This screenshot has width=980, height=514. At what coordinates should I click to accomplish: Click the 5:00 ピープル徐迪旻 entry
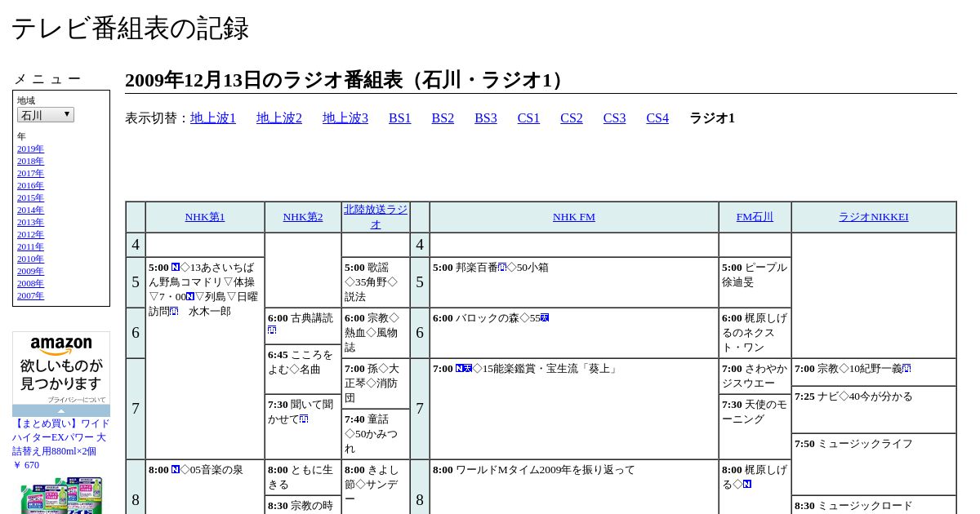[755, 275]
